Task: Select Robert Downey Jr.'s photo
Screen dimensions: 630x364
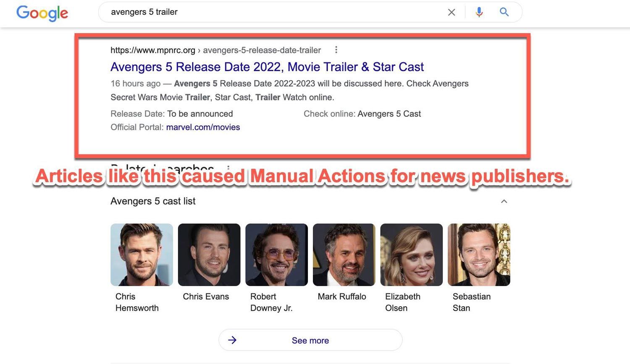Action: [276, 255]
